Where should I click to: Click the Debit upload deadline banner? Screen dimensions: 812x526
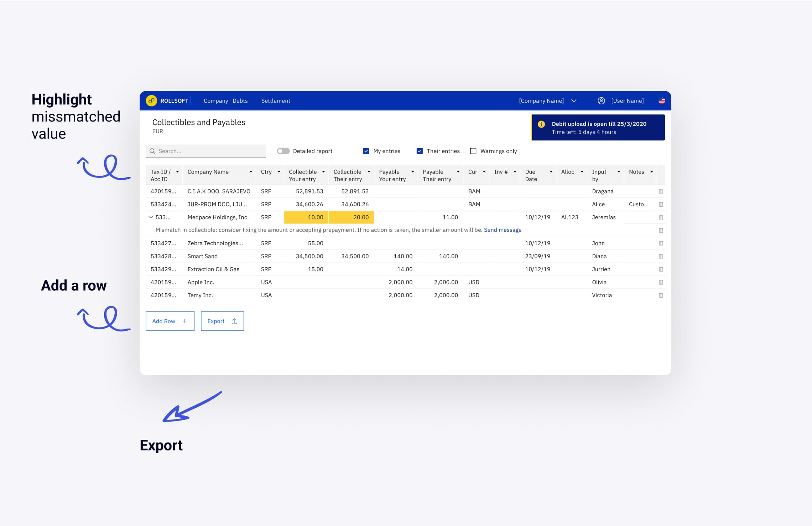point(598,128)
